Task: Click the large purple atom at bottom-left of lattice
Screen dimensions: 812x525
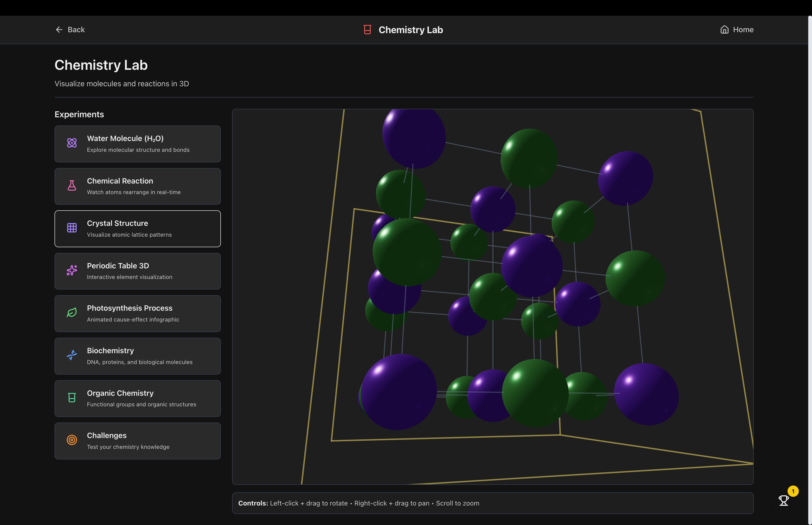Action: (x=399, y=392)
